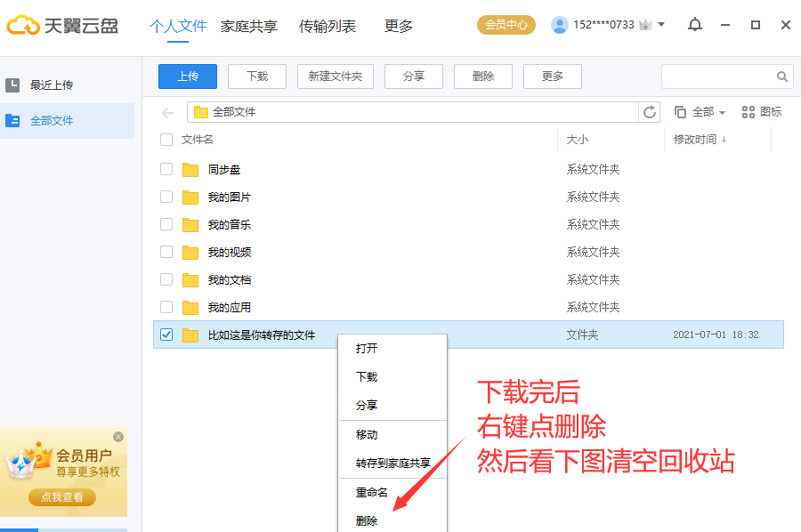Uncheck the 比如这是你转存的文件 checkbox
The height and width of the screenshot is (532, 801).
point(166,335)
